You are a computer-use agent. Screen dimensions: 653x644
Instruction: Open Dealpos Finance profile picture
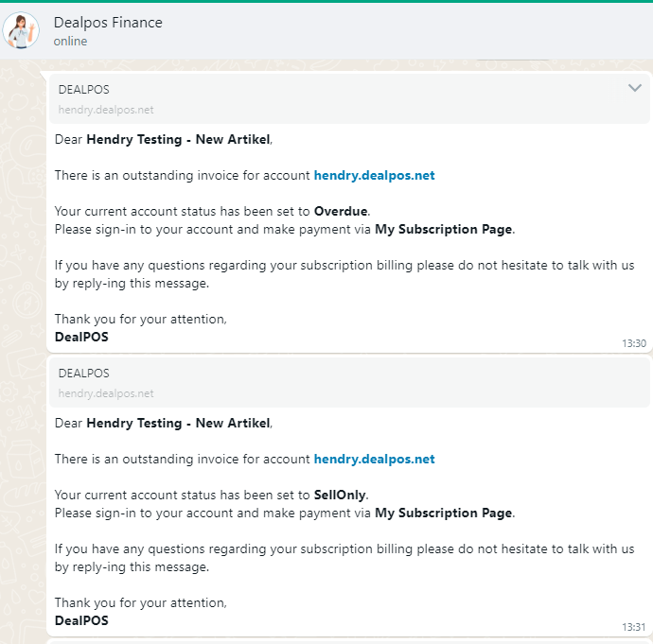tap(21, 30)
